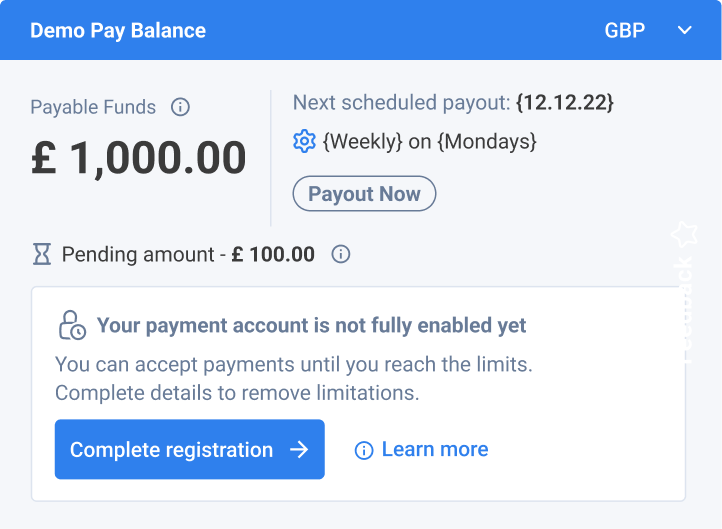Click the hourglass icon by Pending amount
Screen dimensions: 722x529
[x=41, y=255]
